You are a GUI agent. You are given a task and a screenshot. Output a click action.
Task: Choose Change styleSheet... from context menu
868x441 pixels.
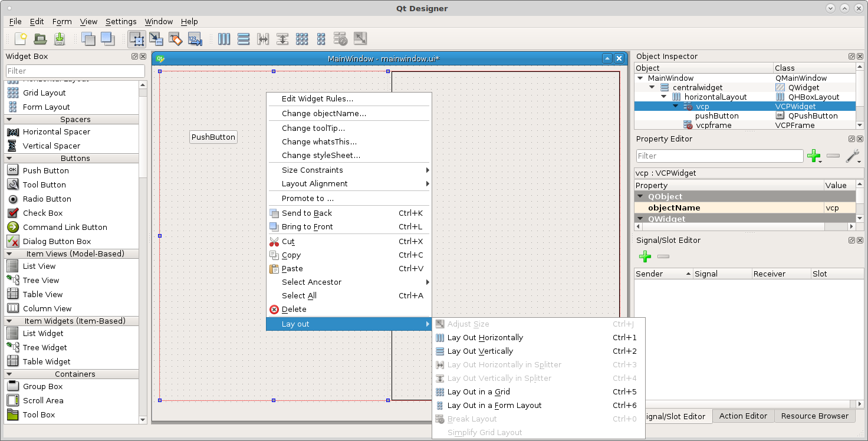[349, 155]
